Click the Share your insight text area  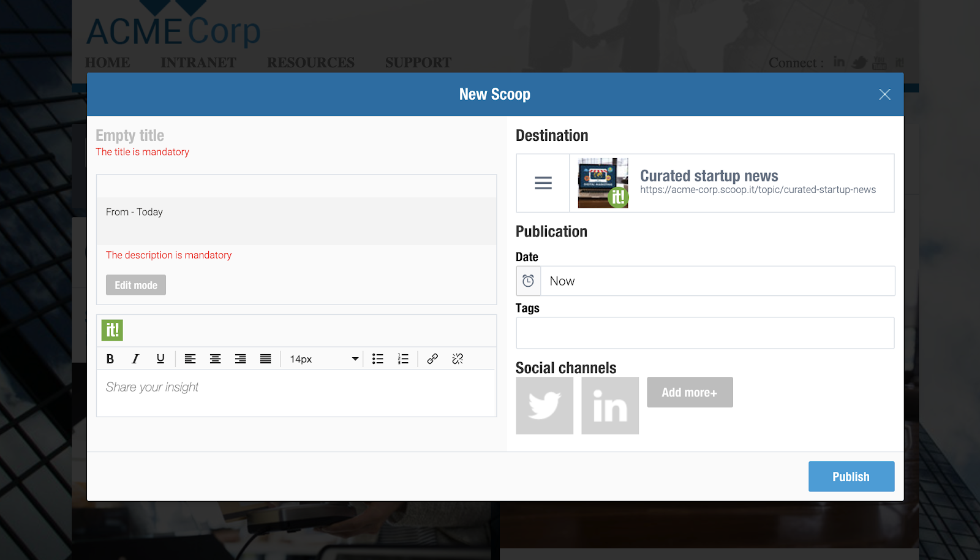(x=296, y=393)
